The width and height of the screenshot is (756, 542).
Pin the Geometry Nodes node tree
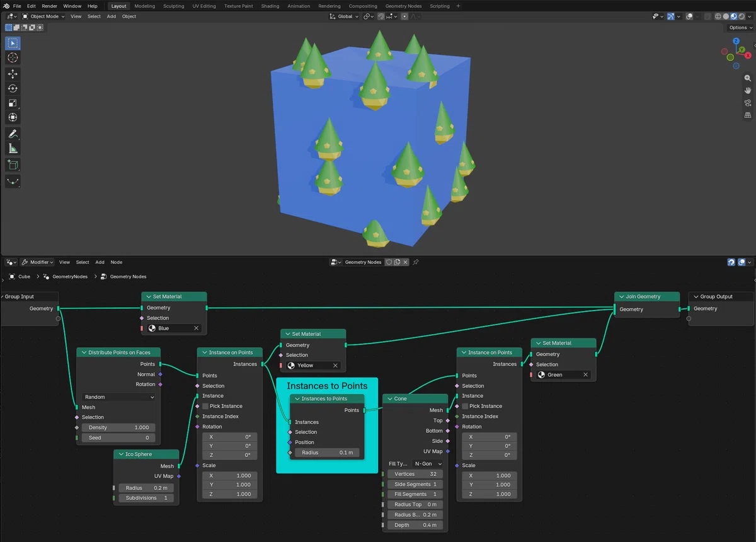click(416, 262)
